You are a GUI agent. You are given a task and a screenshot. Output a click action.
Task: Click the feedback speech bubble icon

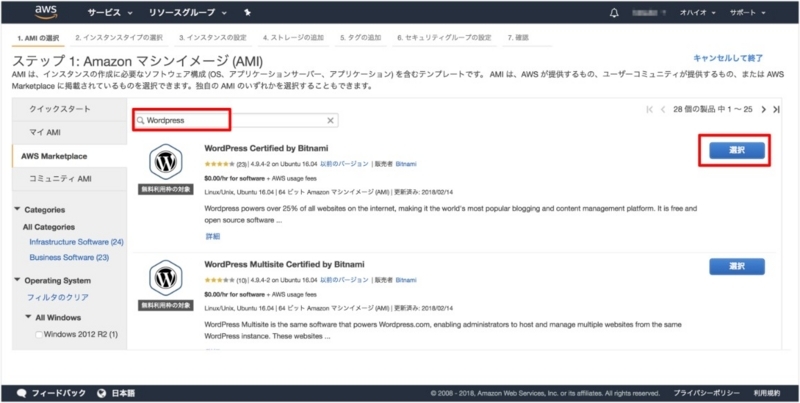click(21, 393)
